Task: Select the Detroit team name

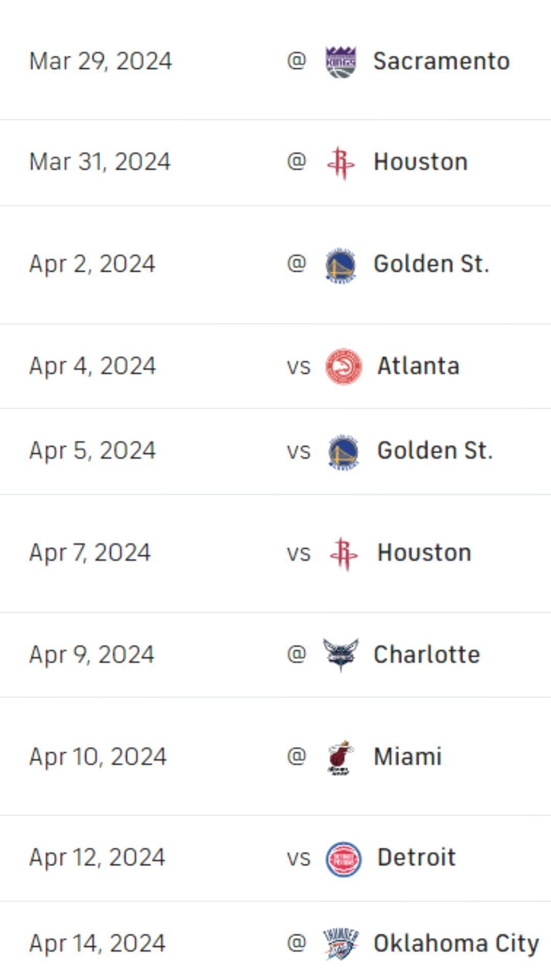Action: click(x=416, y=857)
